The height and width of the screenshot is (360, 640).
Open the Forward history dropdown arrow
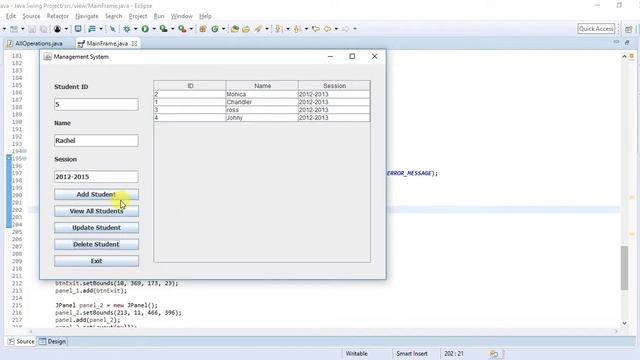pos(355,29)
